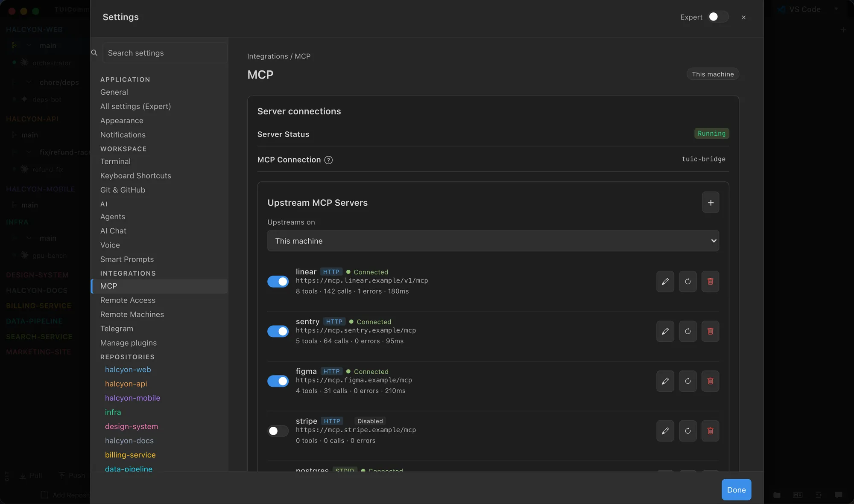Enable the stripe server toggle
854x504 pixels.
(x=278, y=431)
